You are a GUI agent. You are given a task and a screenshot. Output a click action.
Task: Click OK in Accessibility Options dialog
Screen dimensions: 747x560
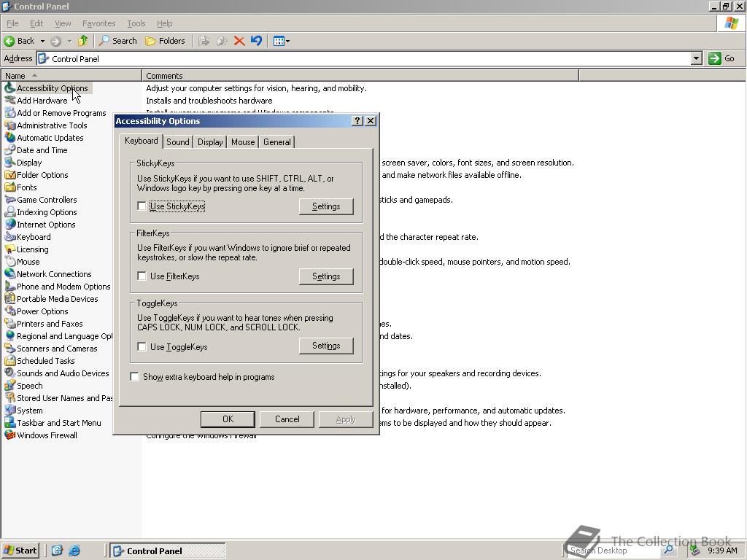tap(228, 419)
